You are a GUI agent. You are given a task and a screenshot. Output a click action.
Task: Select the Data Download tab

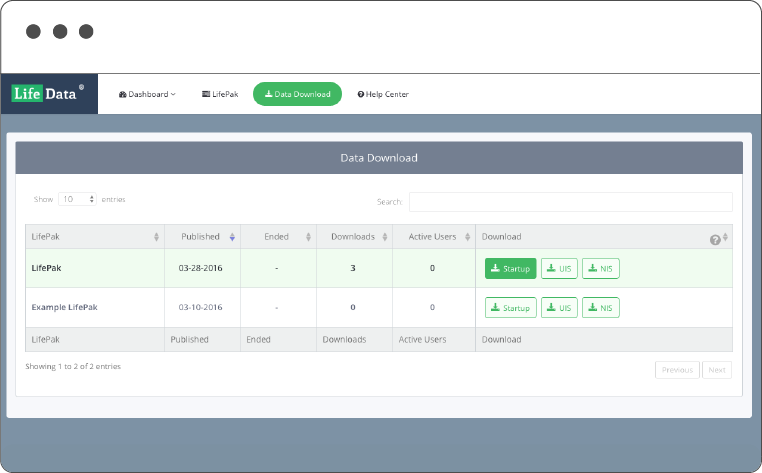coord(297,94)
